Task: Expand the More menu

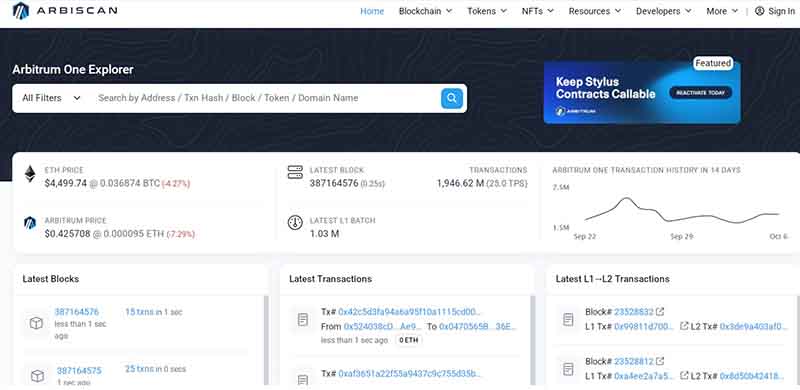Action: point(722,11)
